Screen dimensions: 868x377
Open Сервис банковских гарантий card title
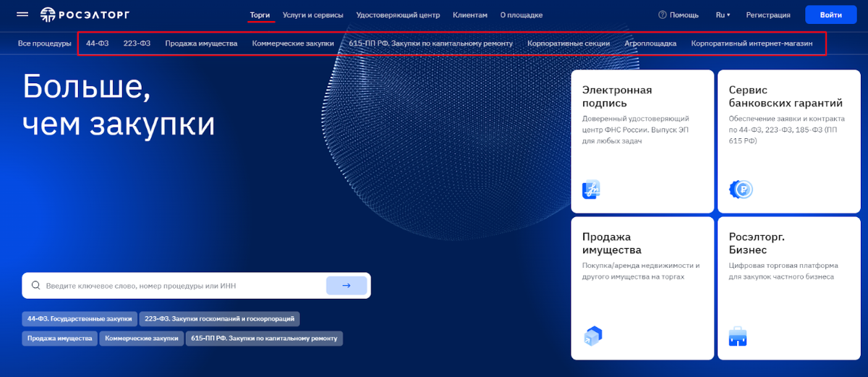(x=786, y=96)
